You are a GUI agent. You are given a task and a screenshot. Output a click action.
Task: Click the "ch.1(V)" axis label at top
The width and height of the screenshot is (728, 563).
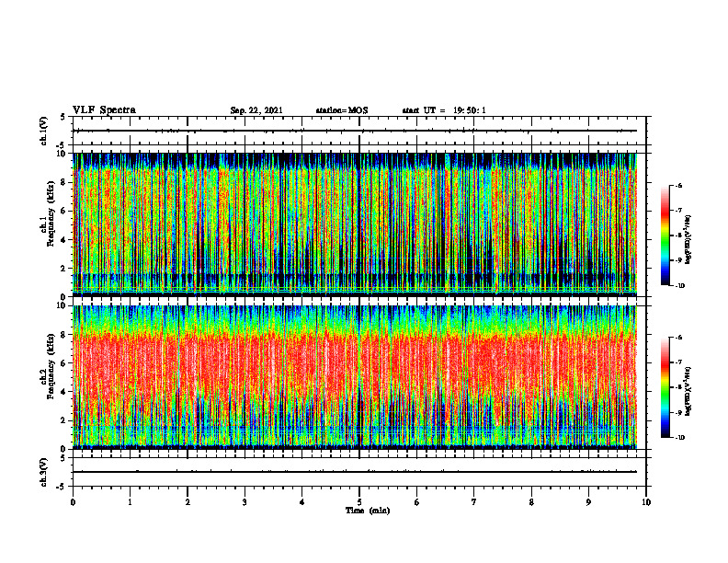tap(43, 131)
